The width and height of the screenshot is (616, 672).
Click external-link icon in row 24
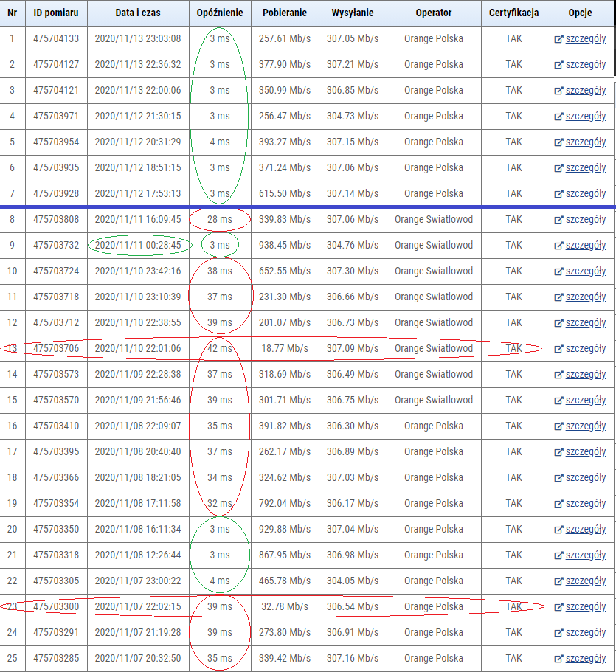(x=558, y=633)
